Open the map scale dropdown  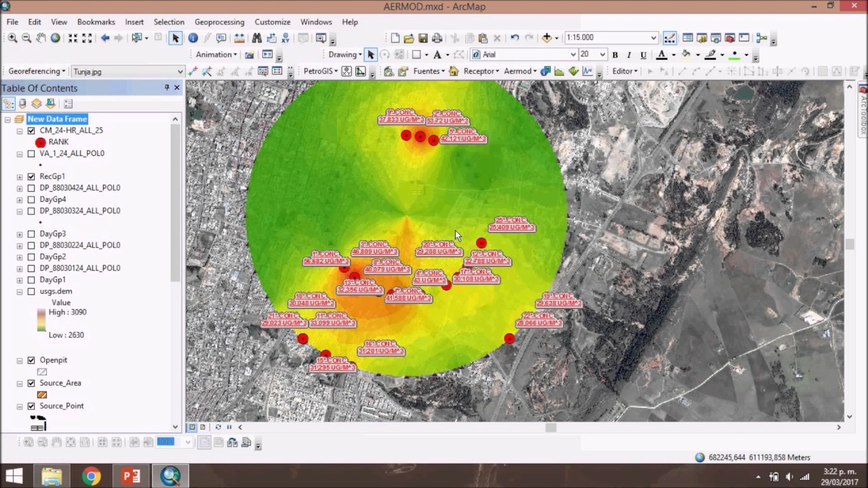click(x=654, y=38)
